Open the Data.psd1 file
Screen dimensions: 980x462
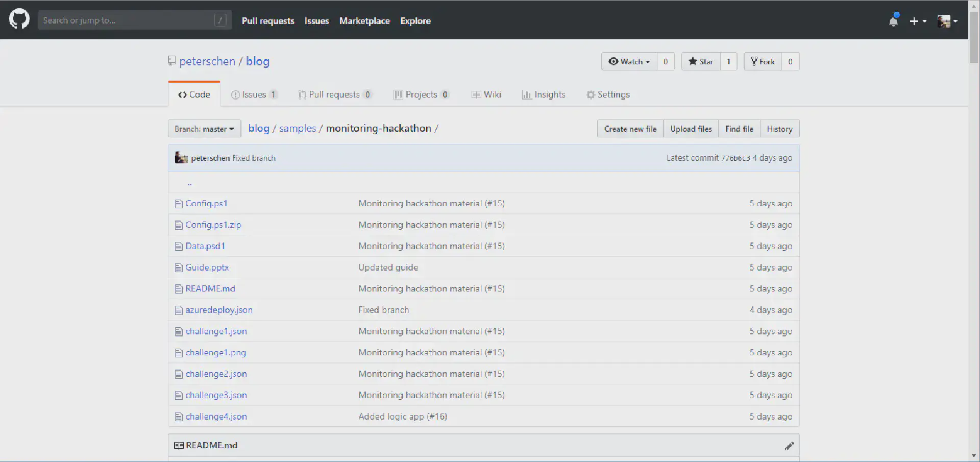coord(205,247)
